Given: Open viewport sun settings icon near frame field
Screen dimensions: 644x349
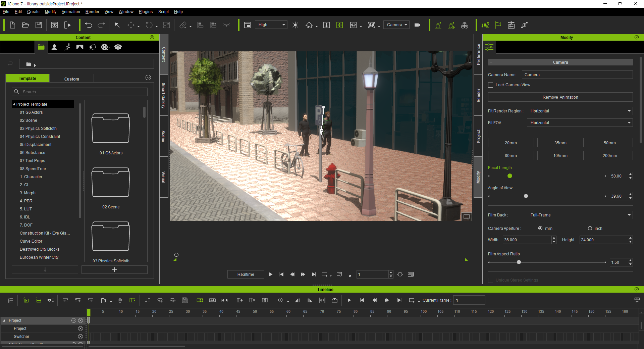Looking at the screenshot, I should (x=400, y=275).
